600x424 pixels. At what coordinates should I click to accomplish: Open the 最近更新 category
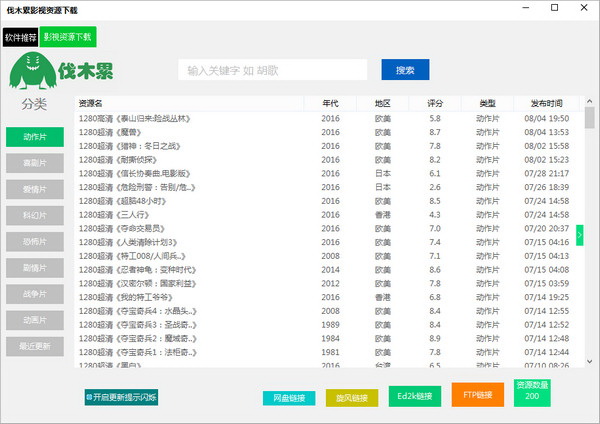click(35, 346)
